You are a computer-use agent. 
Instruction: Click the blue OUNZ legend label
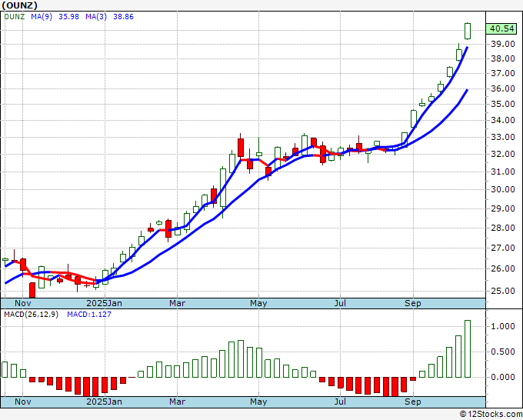tap(15, 15)
